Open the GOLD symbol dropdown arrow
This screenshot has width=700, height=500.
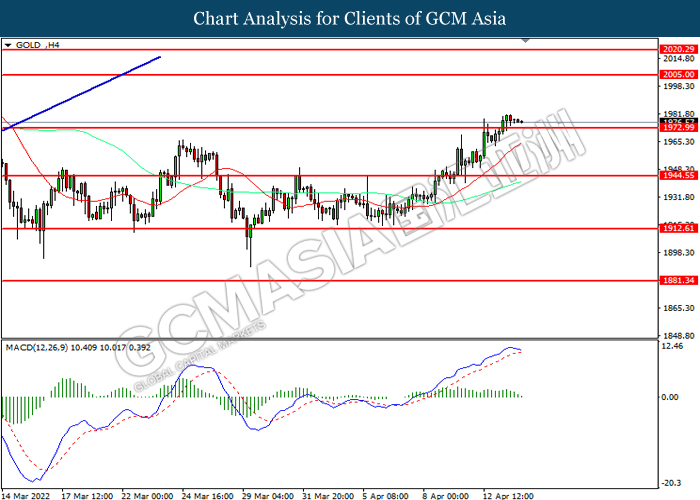8,45
